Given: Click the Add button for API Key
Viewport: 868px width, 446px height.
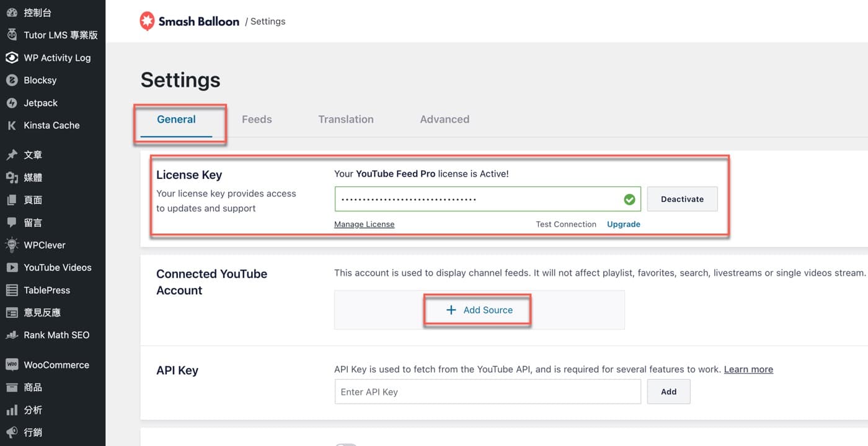Looking at the screenshot, I should click(669, 391).
